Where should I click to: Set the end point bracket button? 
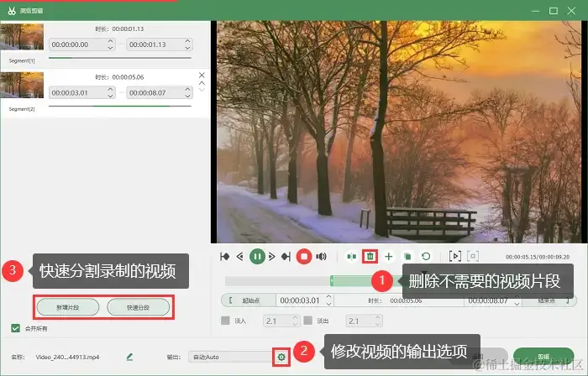[549, 300]
